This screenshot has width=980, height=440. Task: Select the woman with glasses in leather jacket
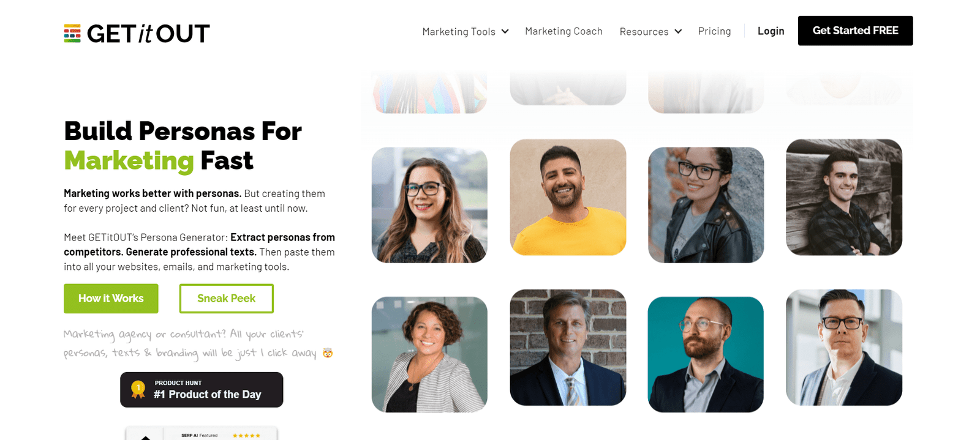click(x=706, y=205)
